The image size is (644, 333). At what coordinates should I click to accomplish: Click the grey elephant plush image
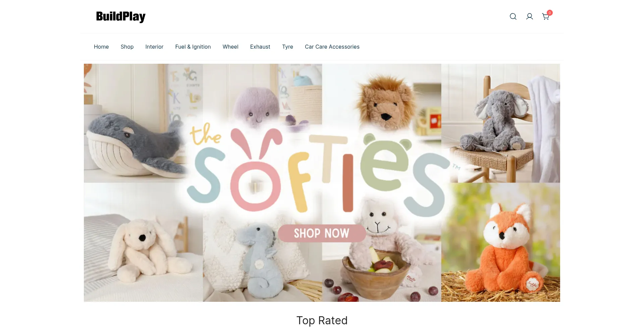(x=496, y=117)
